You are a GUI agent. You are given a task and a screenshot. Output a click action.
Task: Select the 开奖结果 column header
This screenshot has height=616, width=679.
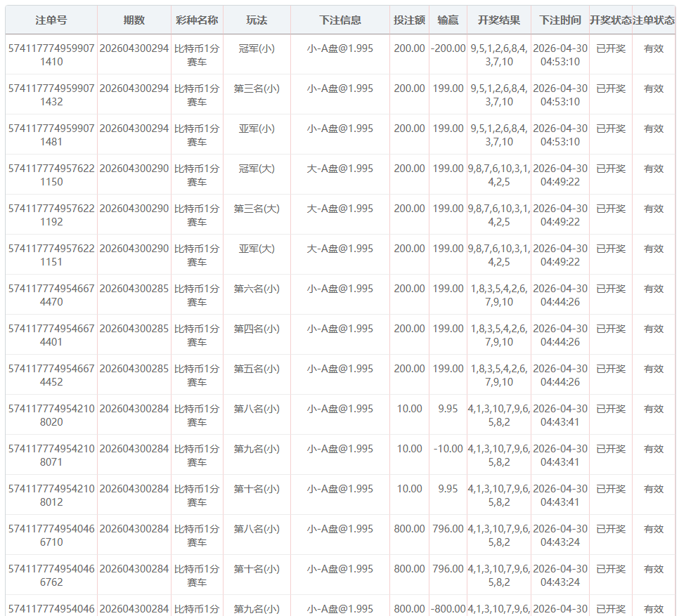click(499, 20)
